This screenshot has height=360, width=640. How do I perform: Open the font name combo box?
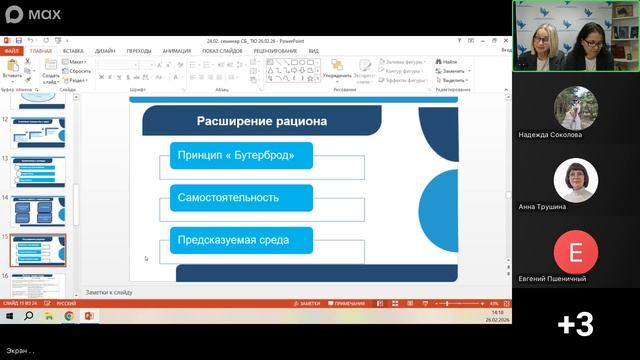pyautogui.click(x=117, y=65)
